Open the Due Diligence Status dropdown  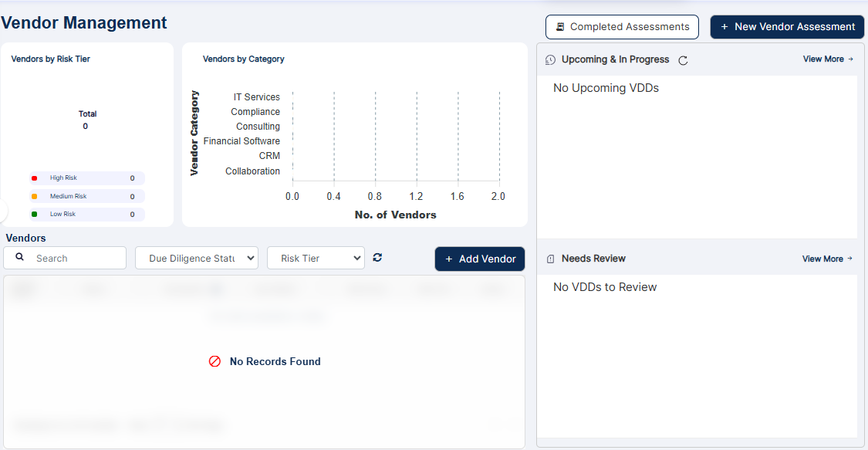click(197, 257)
